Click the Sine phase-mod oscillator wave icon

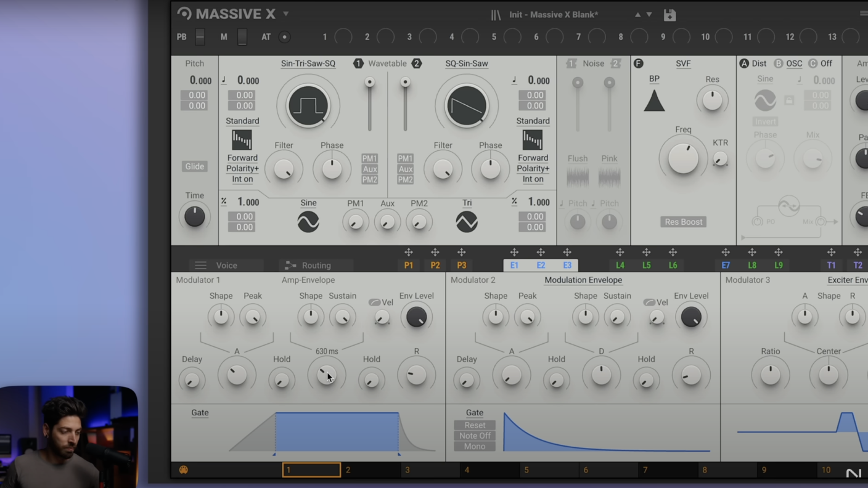tap(308, 222)
